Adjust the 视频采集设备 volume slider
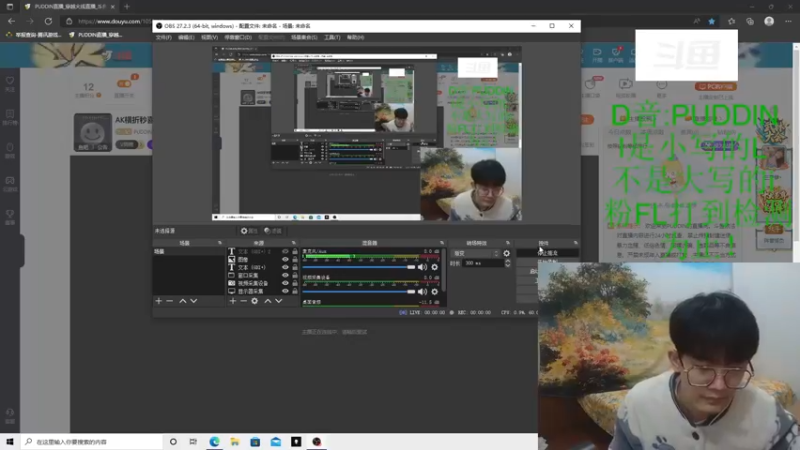This screenshot has height=450, width=800. pos(359,291)
